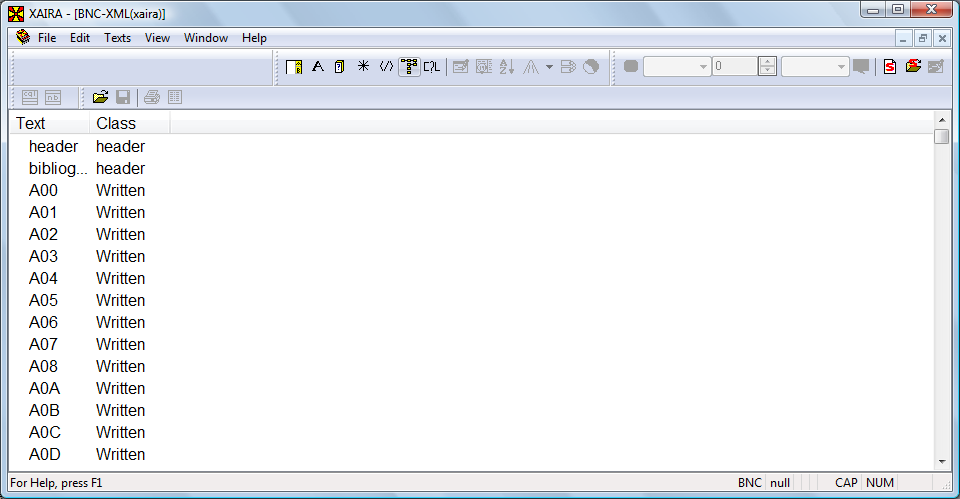Select text A05 in the list
960x499 pixels.
(43, 301)
